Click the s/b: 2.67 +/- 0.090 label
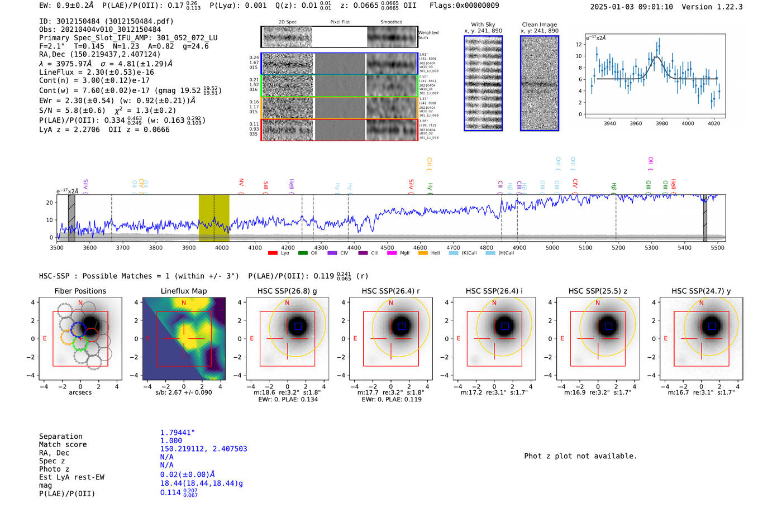This screenshot has width=782, height=532. (x=184, y=392)
